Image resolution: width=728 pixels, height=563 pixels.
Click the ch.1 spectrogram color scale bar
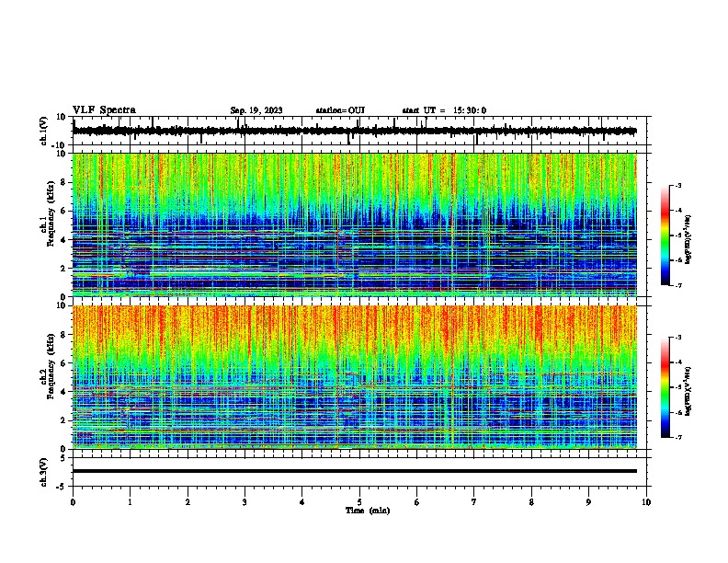(x=665, y=236)
